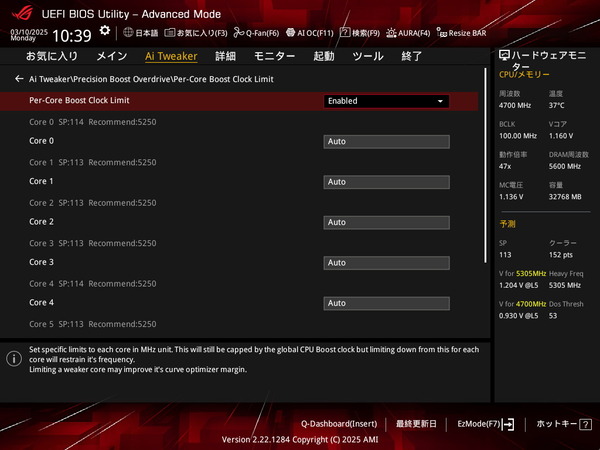Open favorites folder icon (F3)
The height and width of the screenshot is (450, 600).
170,33
